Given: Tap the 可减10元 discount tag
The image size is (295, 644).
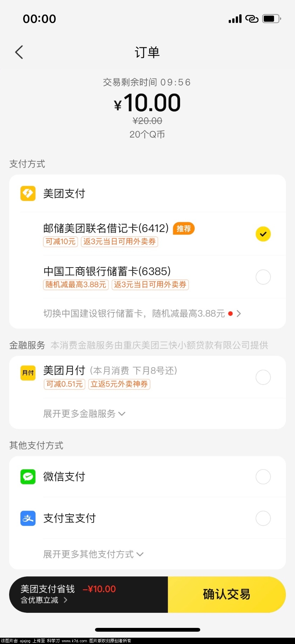Looking at the screenshot, I should pyautogui.click(x=61, y=242).
